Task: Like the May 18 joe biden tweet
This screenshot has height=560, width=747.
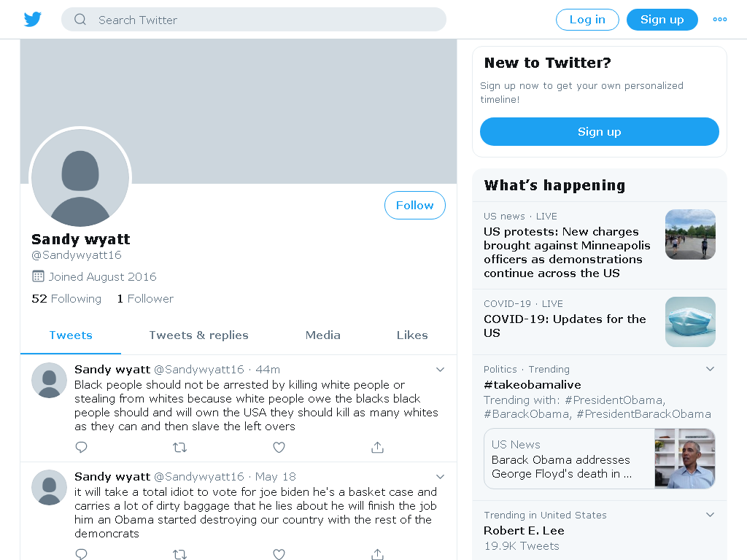Action: [x=279, y=554]
